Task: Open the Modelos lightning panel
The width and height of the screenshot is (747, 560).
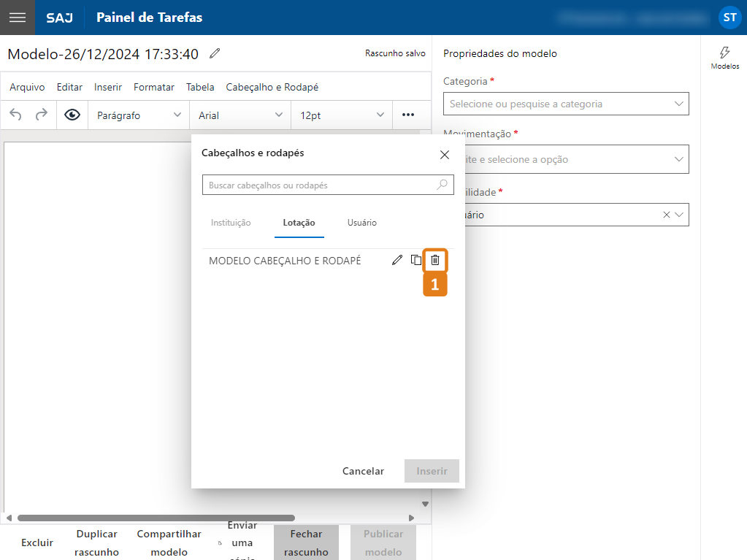Action: point(724,58)
